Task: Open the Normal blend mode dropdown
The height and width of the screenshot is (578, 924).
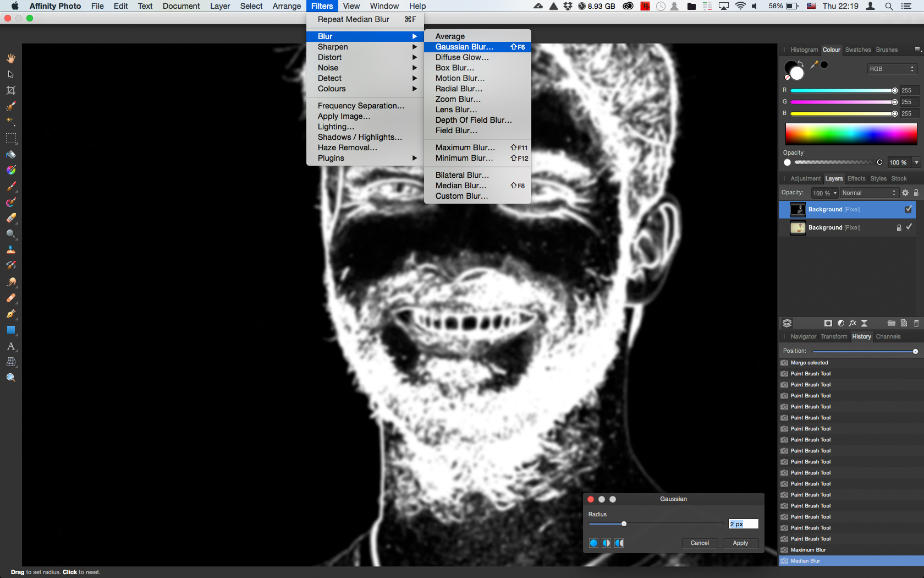Action: click(x=868, y=193)
